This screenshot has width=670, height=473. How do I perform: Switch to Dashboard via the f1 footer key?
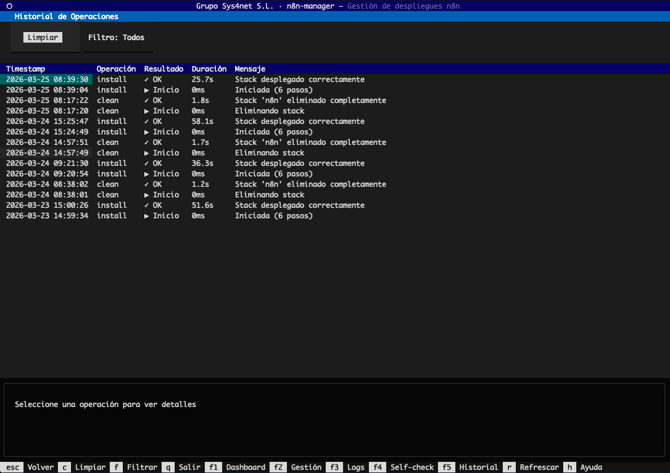pos(236,467)
